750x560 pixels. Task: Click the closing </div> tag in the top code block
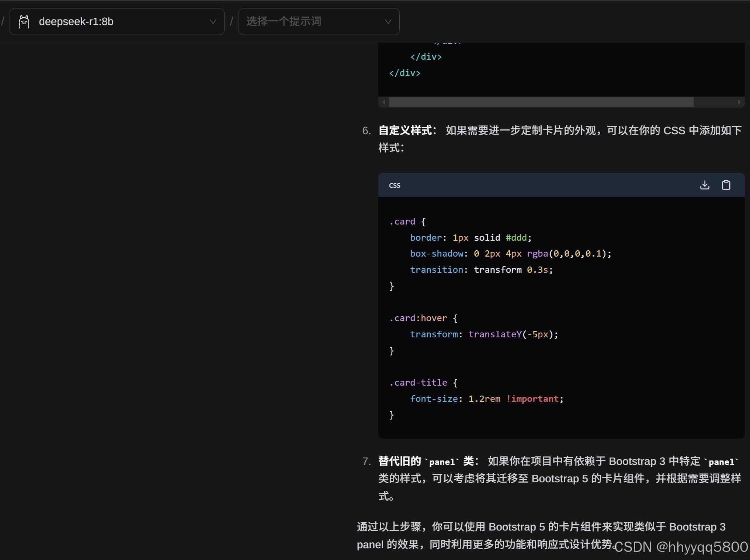[x=404, y=73]
